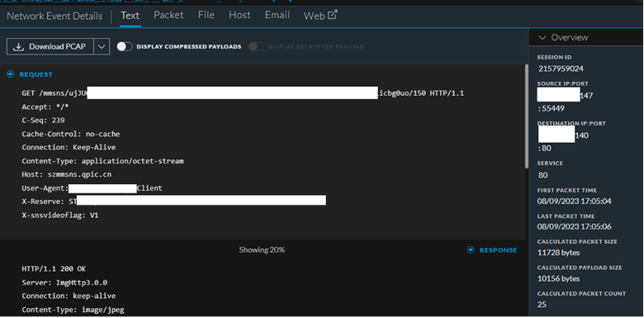Toggle Display Decrypted Payload switch
Image resolution: width=644 pixels, height=318 pixels.
click(256, 46)
